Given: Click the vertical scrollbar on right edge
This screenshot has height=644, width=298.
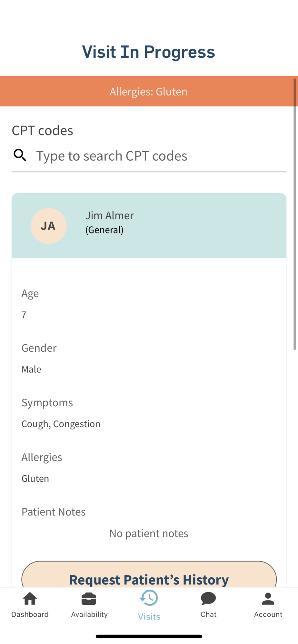Looking at the screenshot, I should (x=295, y=214).
